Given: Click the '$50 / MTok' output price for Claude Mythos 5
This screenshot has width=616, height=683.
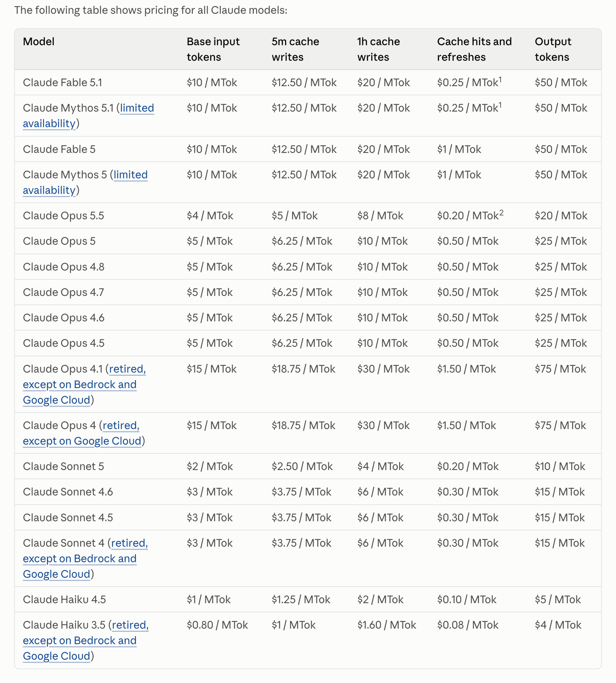Looking at the screenshot, I should tap(561, 175).
